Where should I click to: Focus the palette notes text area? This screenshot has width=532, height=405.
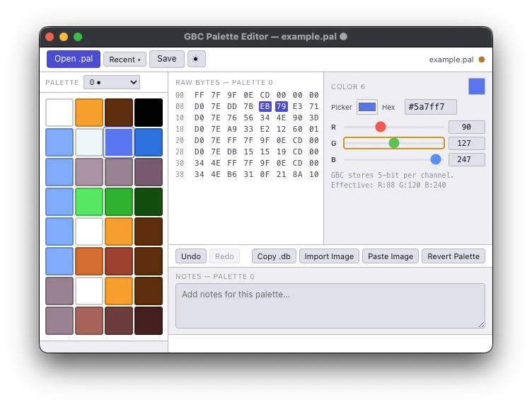[x=330, y=306]
